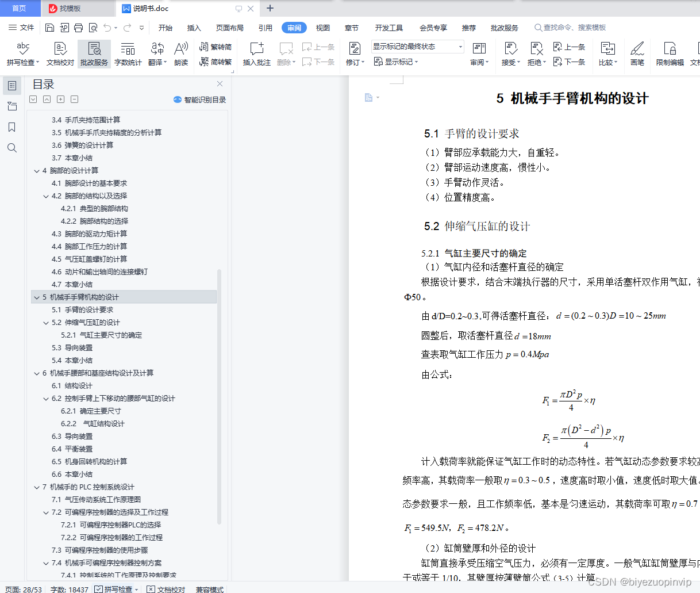Go to the 首页 home tab

[x=19, y=9]
